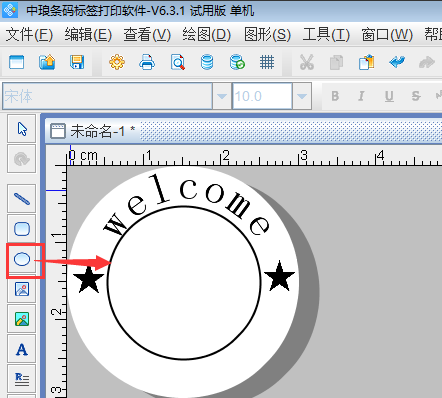Click the printer icon
Image resolution: width=442 pixels, height=398 pixels.
tap(147, 62)
